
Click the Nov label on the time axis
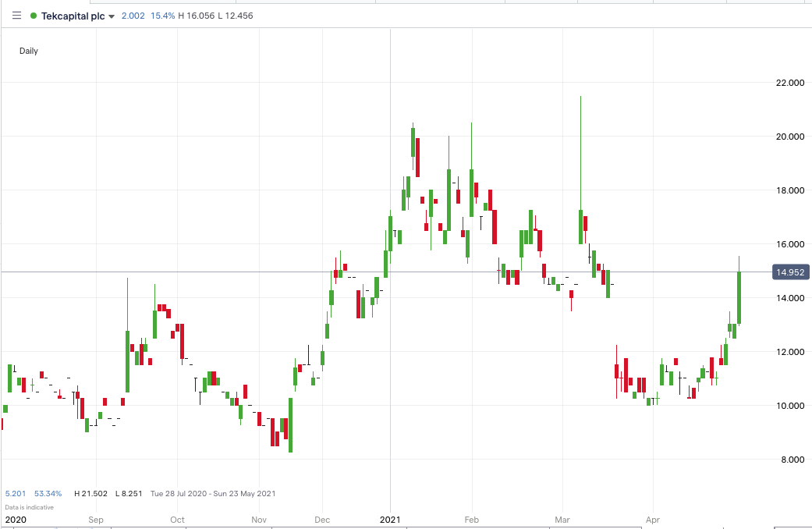(x=259, y=520)
